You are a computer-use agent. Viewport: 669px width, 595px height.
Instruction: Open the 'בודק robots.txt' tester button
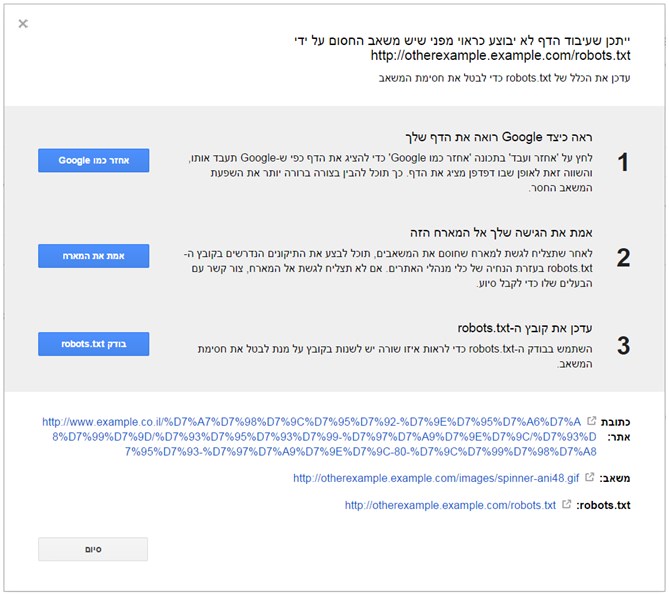pyautogui.click(x=93, y=343)
